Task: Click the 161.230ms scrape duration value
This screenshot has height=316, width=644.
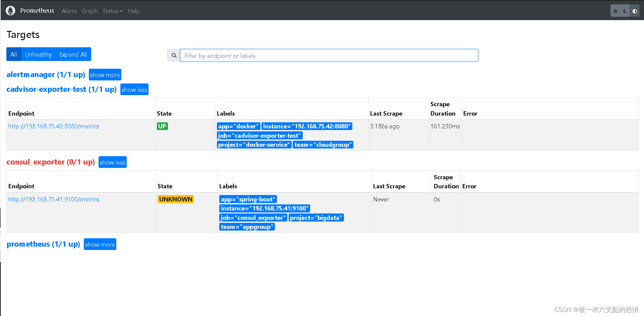Action: 445,126
